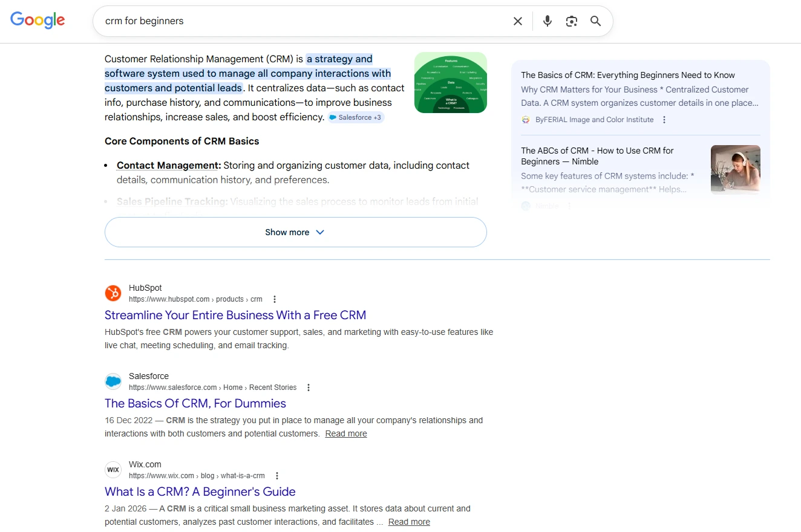Open Google Lens image search
Screen dimensions: 801x532
(572, 21)
